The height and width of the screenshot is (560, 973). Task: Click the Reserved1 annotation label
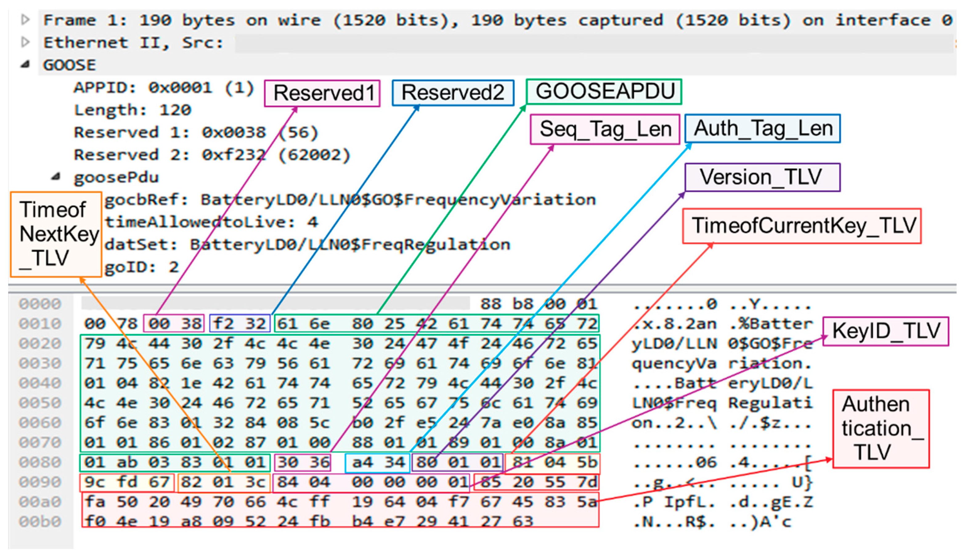point(322,93)
